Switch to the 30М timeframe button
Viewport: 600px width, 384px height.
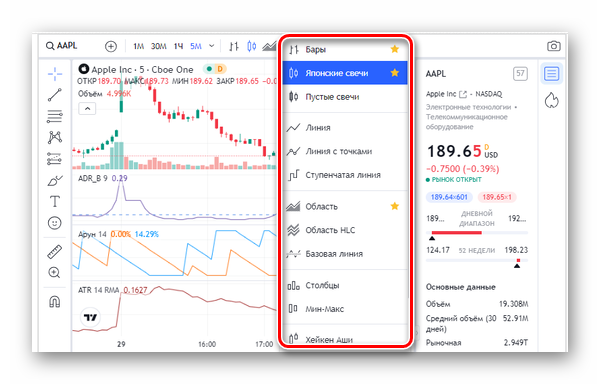(x=158, y=46)
